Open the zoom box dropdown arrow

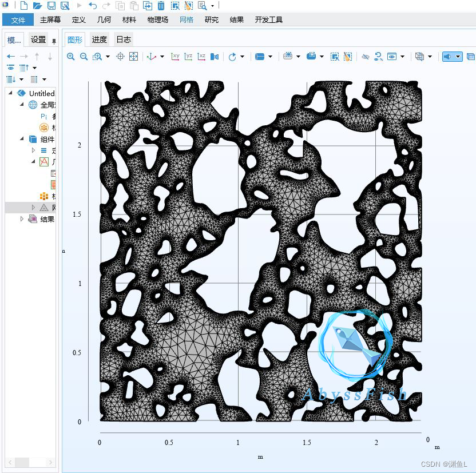click(108, 57)
